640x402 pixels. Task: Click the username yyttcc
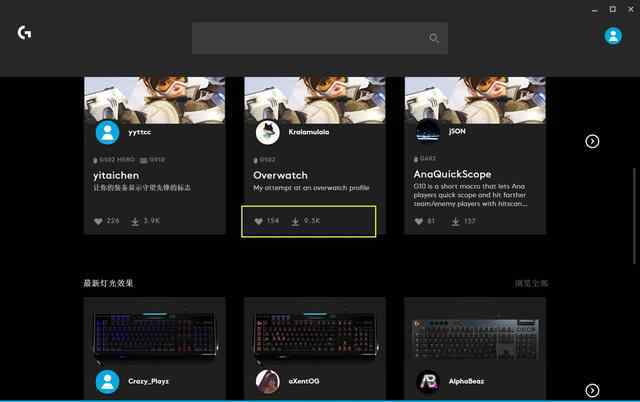point(140,132)
